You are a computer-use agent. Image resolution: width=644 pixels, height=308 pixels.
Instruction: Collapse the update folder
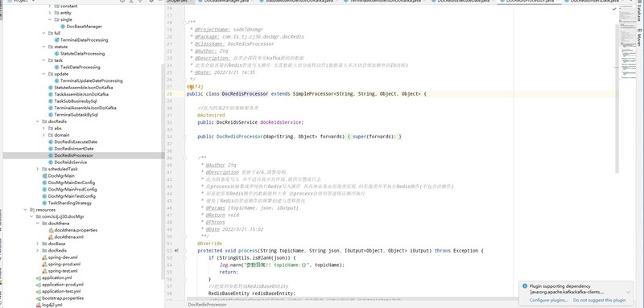click(x=44, y=74)
